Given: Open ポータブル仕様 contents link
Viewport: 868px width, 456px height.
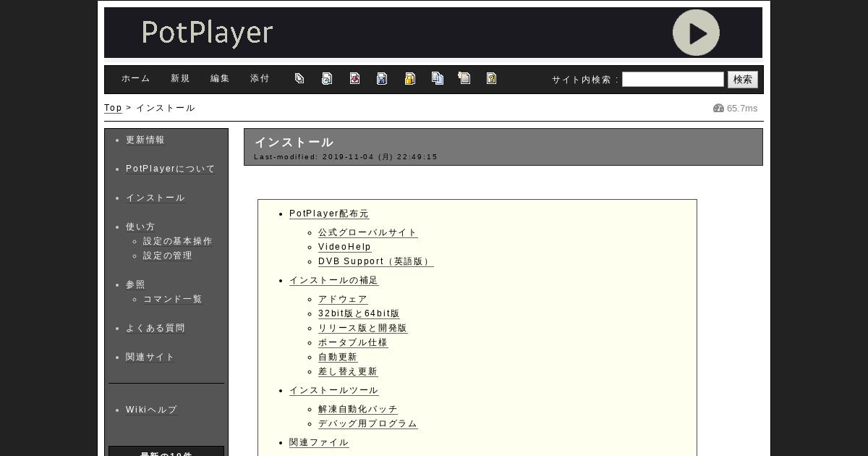Looking at the screenshot, I should click(353, 342).
